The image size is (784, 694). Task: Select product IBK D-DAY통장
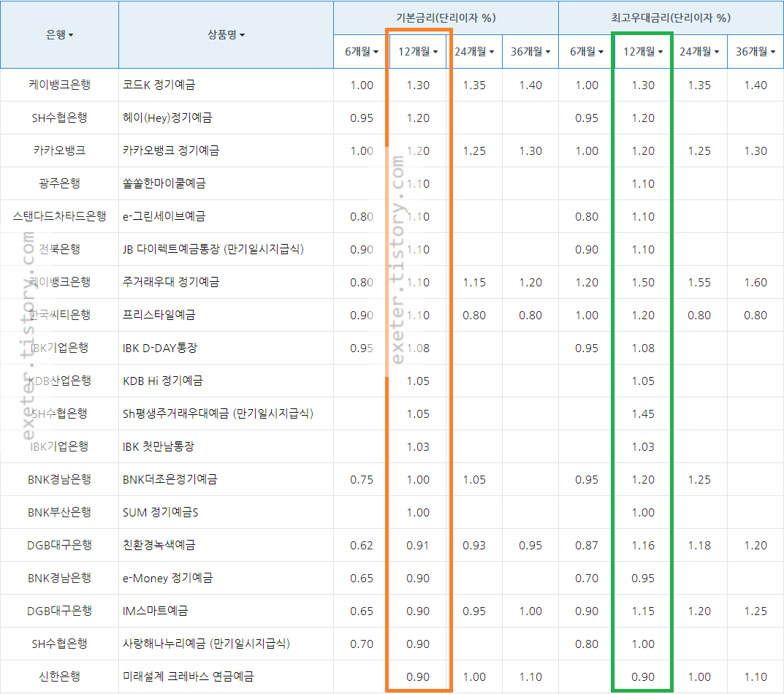(x=160, y=348)
